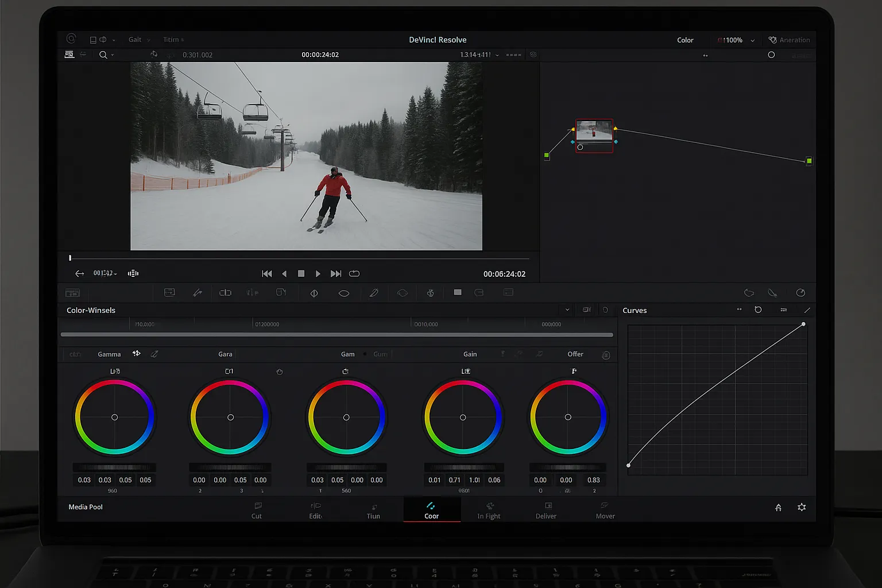
Task: Stop playback in the viewer
Action: 301,274
